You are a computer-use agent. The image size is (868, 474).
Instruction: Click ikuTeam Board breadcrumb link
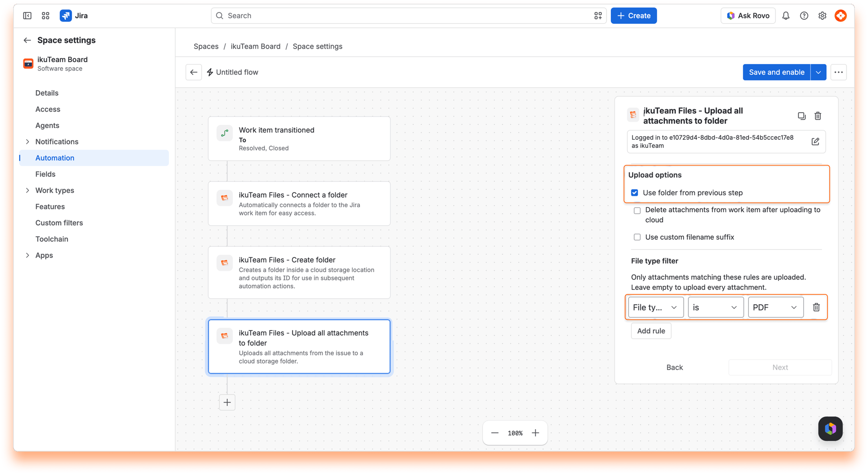pyautogui.click(x=255, y=46)
